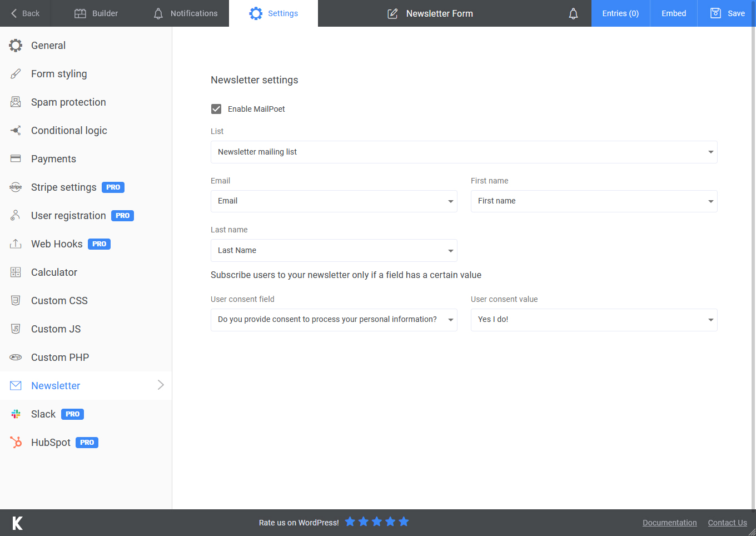Image resolution: width=756 pixels, height=536 pixels.
Task: Click the second rating star
Action: (364, 522)
